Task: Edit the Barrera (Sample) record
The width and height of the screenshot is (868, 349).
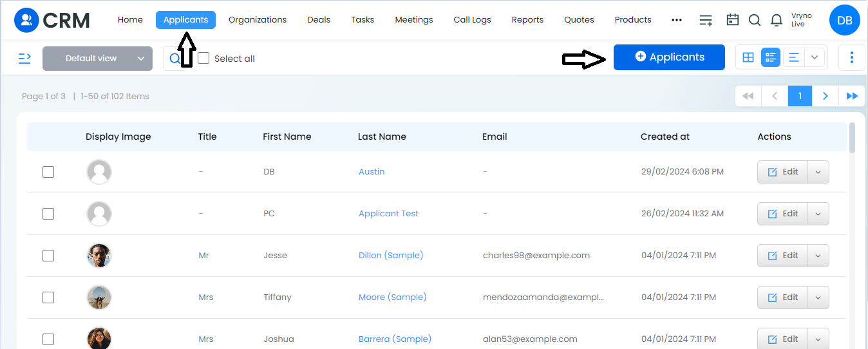Action: [782, 339]
